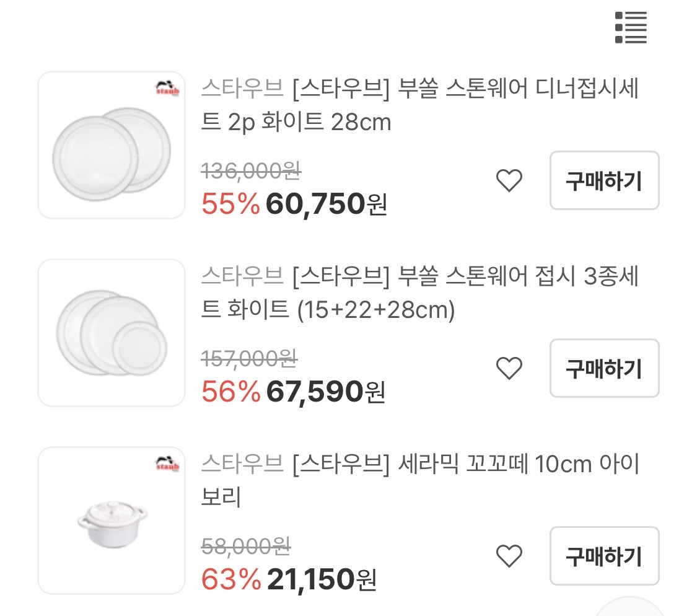The image size is (697, 616).
Task: Click gray 스타우브 brand on first product
Action: point(242,90)
